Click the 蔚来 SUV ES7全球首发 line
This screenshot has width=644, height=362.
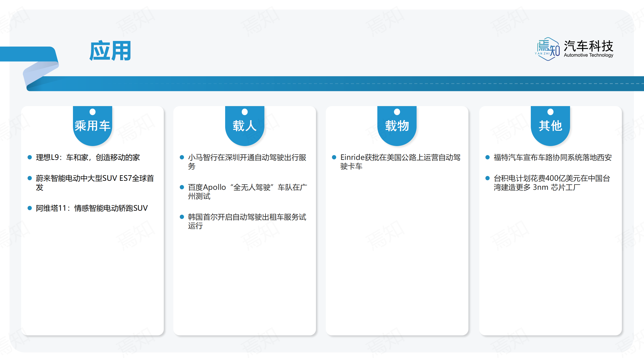[x=95, y=183]
